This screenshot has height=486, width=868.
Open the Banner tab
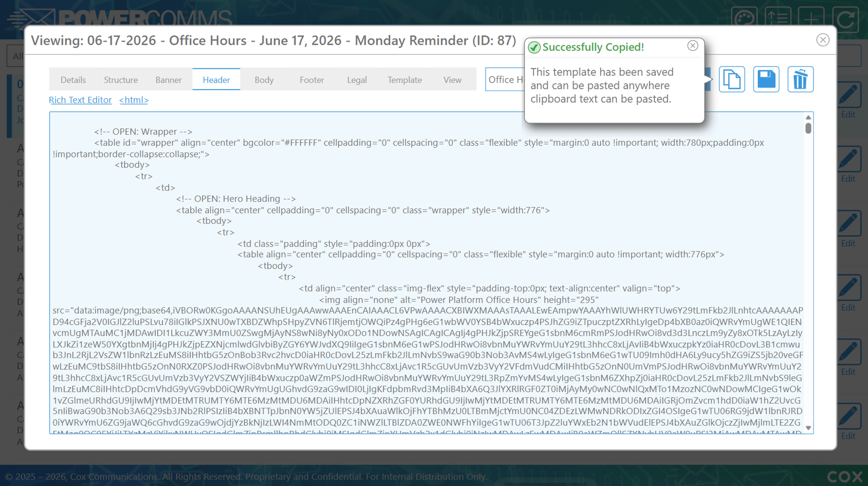coord(168,80)
